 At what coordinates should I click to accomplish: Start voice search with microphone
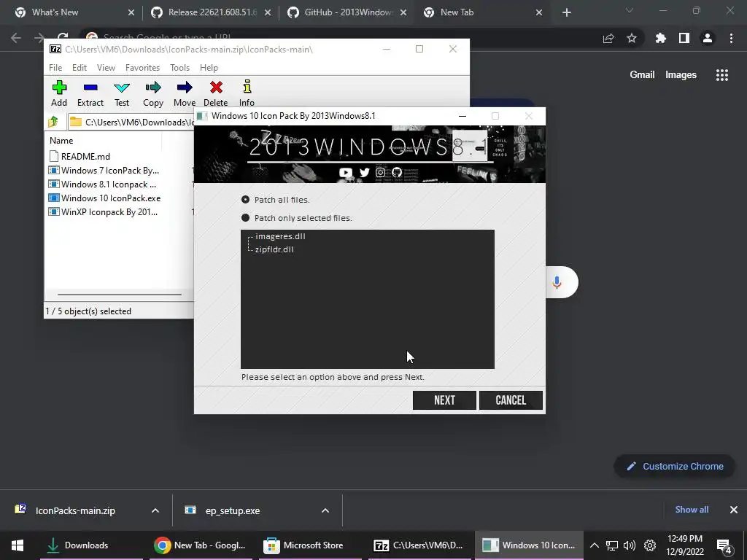pos(557,282)
